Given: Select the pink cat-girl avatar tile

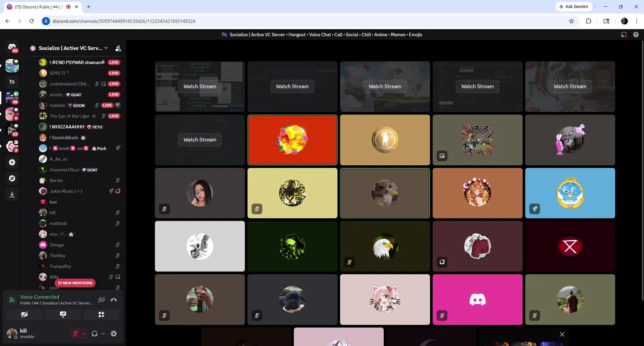Looking at the screenshot, I should point(385,299).
